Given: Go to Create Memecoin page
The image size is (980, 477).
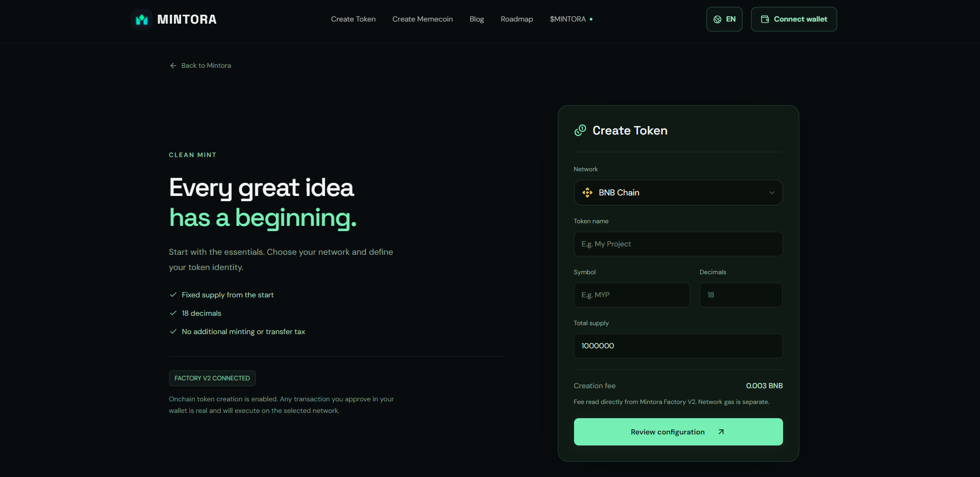Looking at the screenshot, I should 423,19.
